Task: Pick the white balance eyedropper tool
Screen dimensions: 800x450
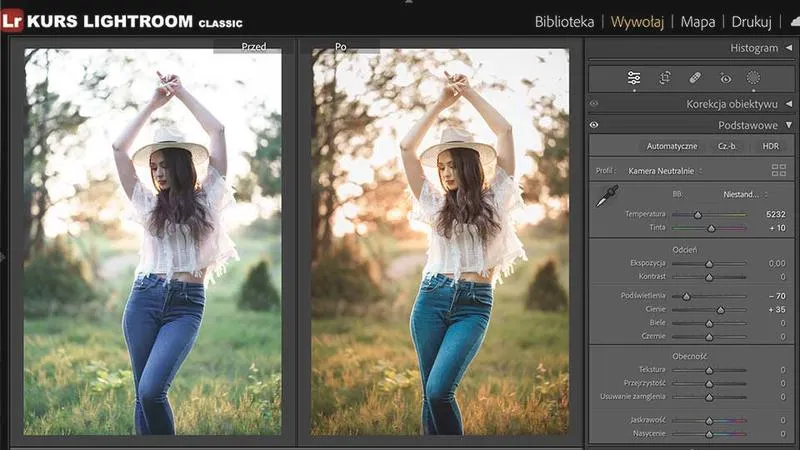Action: tap(607, 196)
